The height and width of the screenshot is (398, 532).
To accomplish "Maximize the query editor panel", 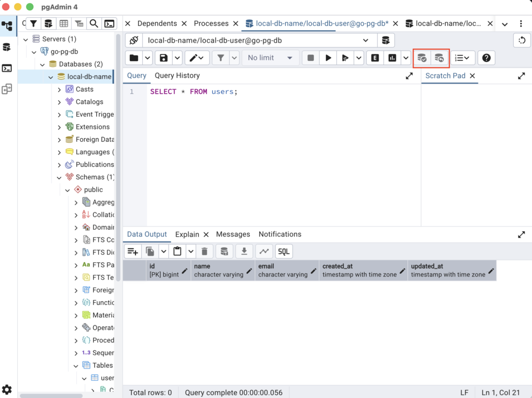I will point(409,76).
